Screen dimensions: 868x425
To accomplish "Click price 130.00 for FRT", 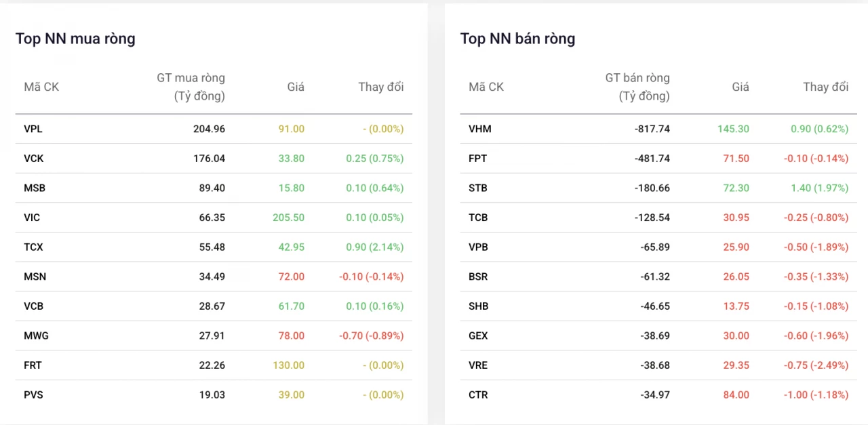I will click(289, 365).
